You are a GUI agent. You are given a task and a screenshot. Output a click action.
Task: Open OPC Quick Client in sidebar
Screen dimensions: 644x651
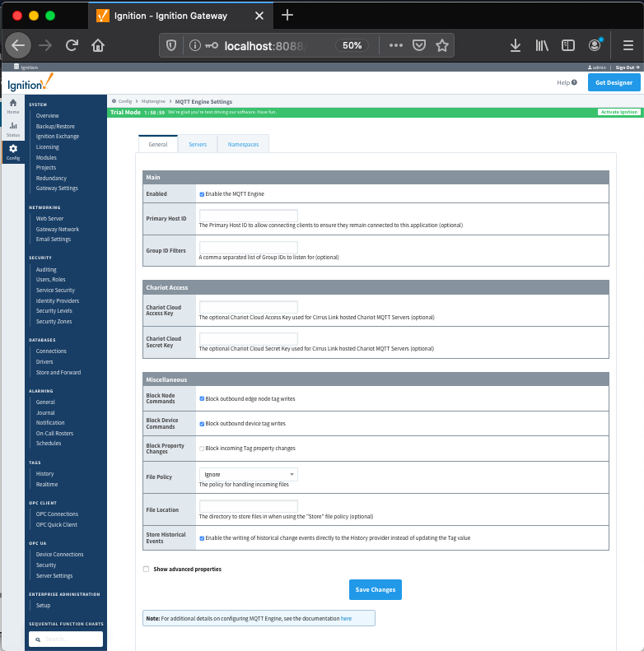pos(57,524)
